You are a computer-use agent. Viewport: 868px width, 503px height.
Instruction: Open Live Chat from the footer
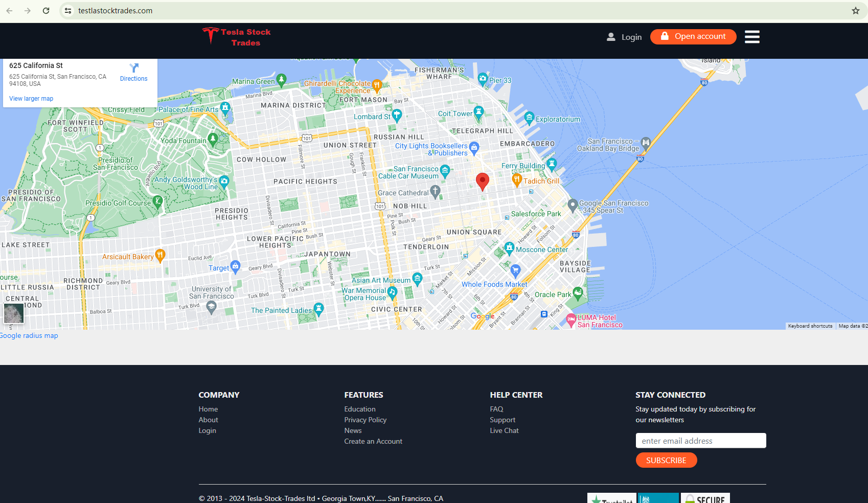click(x=504, y=430)
